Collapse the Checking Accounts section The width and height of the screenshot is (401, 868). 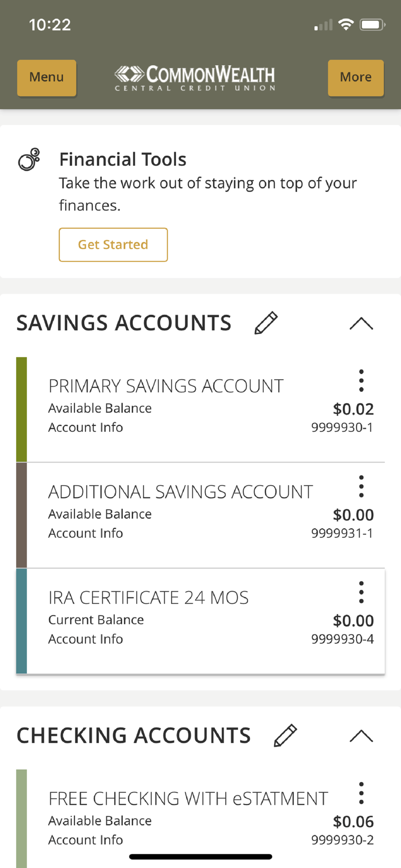click(x=361, y=736)
